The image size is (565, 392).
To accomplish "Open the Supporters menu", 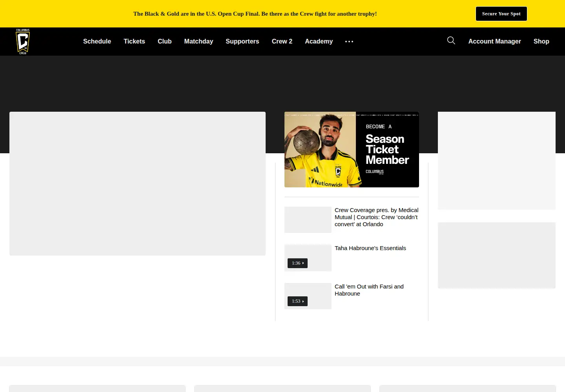I will click(x=242, y=41).
